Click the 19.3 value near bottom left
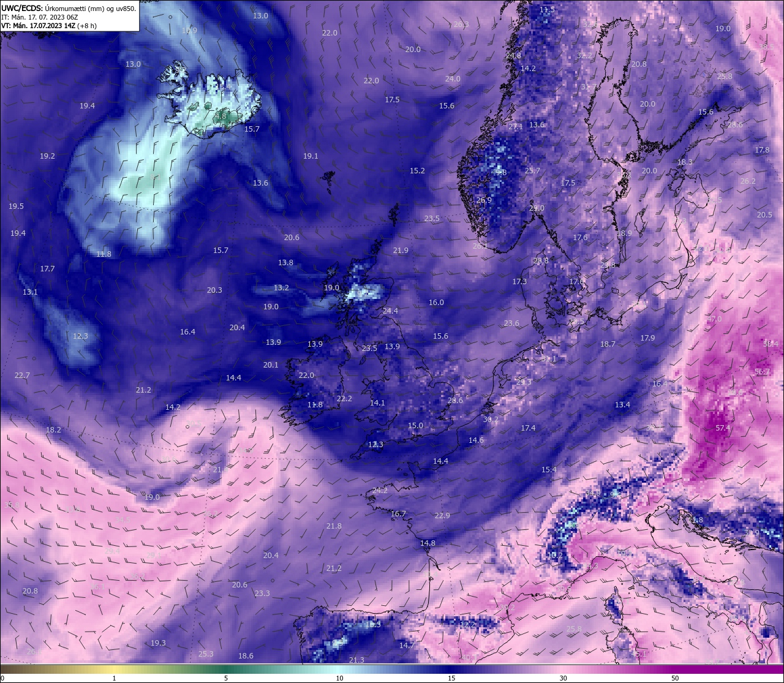Viewport: 784px width, 683px height. (x=158, y=643)
